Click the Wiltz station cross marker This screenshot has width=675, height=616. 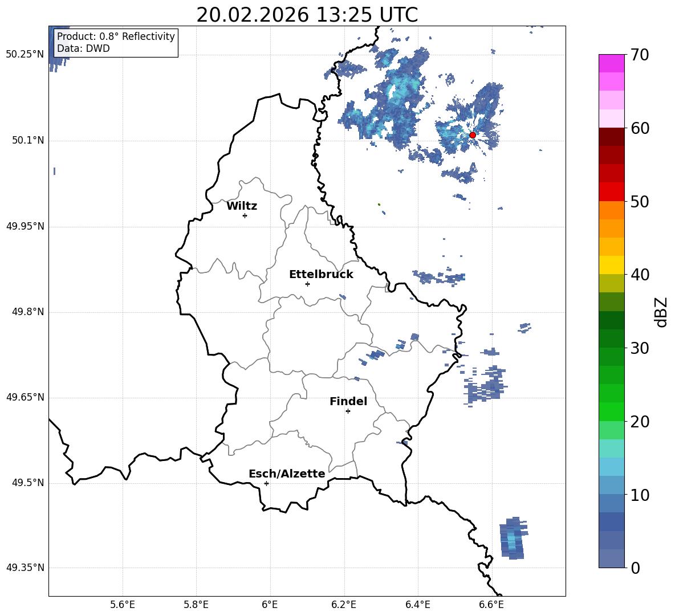245,215
